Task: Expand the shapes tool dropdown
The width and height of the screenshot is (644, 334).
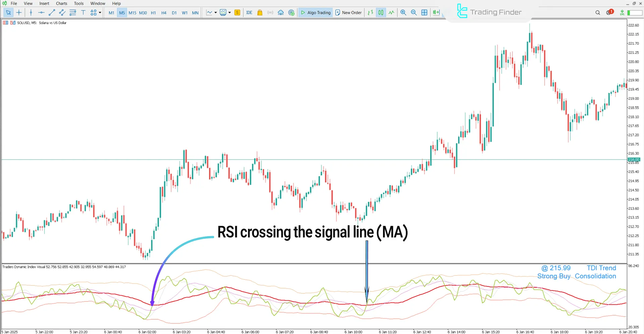Action: pyautogui.click(x=100, y=12)
